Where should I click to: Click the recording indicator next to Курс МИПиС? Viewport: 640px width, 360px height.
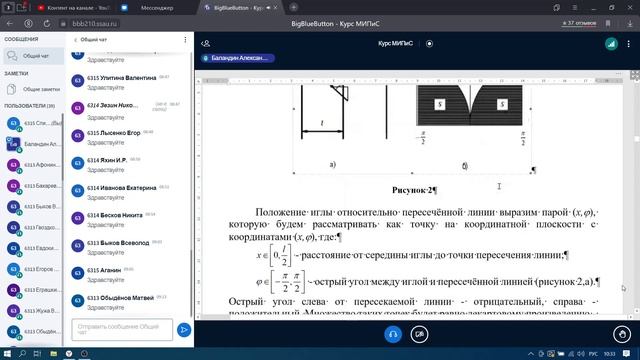pyautogui.click(x=429, y=43)
